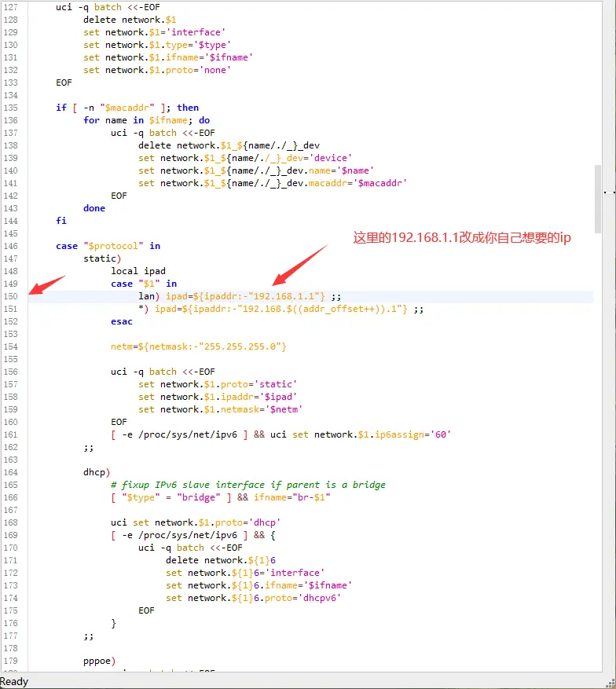Click the EOF marker on line 175
616x689 pixels.
pos(146,610)
